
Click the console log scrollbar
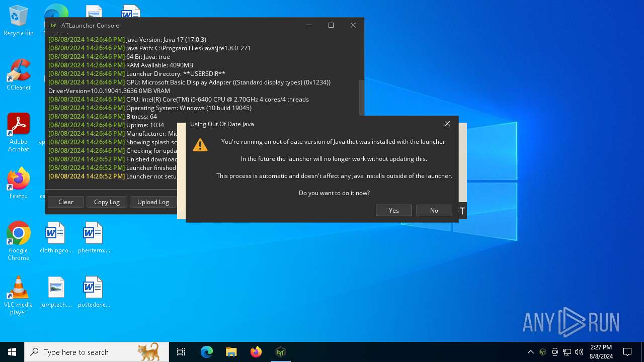click(x=361, y=97)
